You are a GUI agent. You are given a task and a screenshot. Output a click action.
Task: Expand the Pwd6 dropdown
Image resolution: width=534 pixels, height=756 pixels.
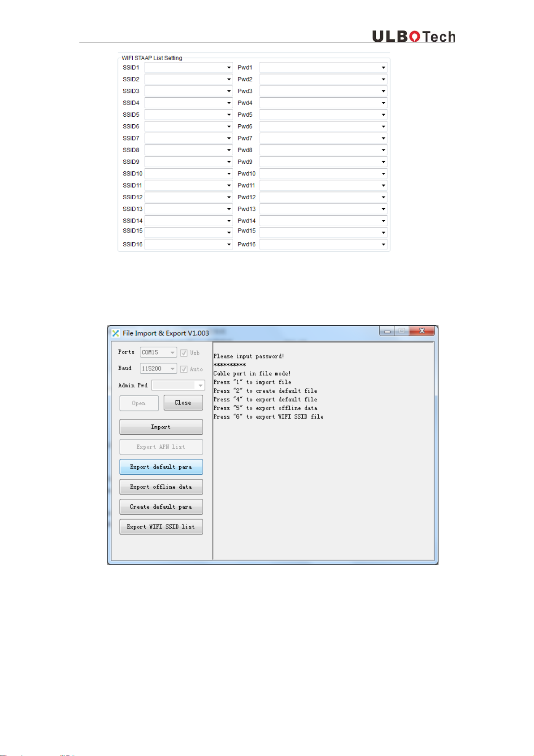point(383,127)
